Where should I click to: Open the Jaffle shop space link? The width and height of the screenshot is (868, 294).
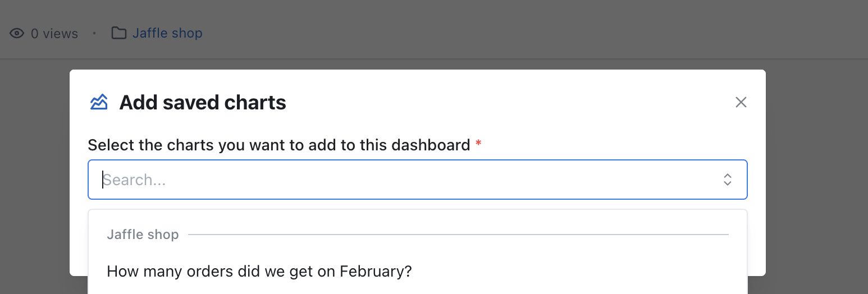(x=167, y=34)
